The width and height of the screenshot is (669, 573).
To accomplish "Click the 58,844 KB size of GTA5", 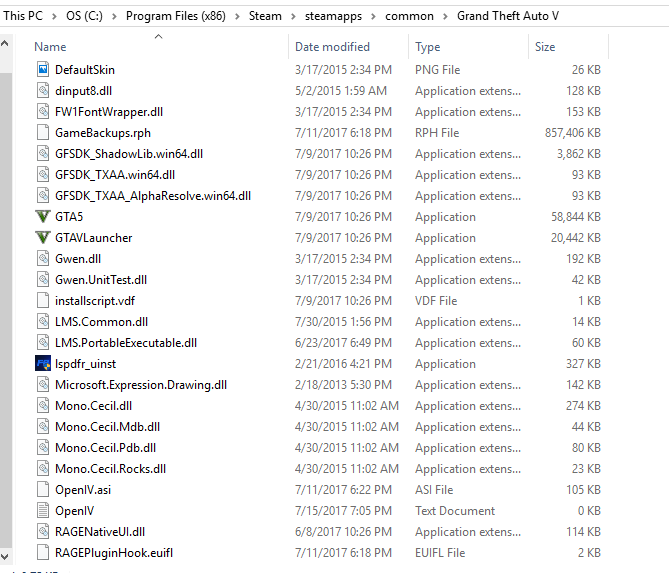I will click(x=576, y=217).
